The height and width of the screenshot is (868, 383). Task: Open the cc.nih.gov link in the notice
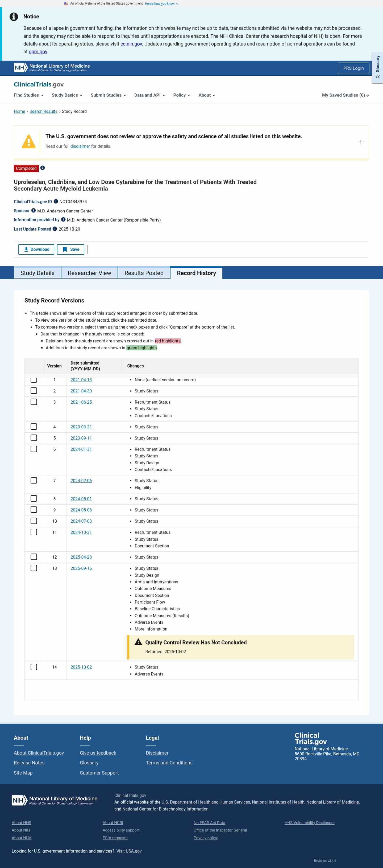pyautogui.click(x=131, y=44)
